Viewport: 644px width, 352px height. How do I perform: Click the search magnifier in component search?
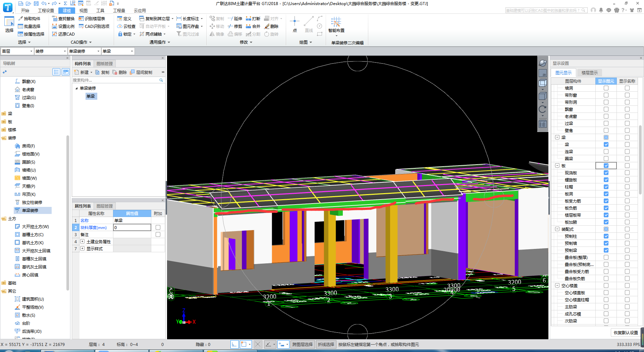click(161, 80)
